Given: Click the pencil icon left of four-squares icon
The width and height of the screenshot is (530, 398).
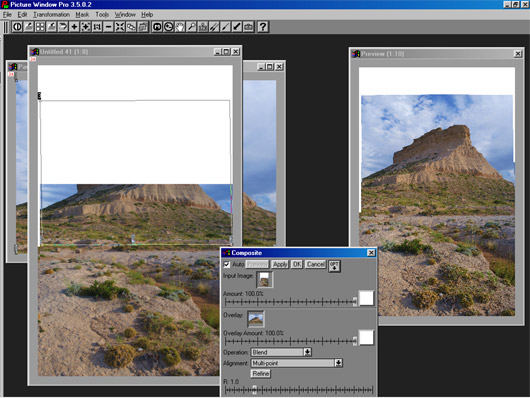Looking at the screenshot, I should point(28,27).
